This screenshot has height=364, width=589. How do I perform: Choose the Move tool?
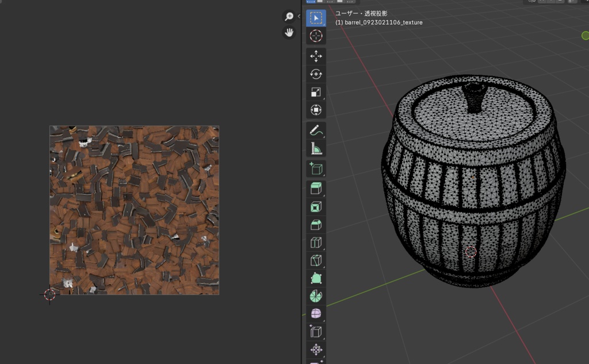tap(316, 56)
